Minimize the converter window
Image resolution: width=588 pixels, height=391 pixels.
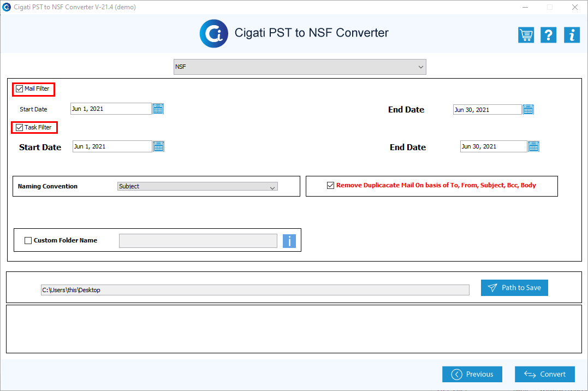525,7
